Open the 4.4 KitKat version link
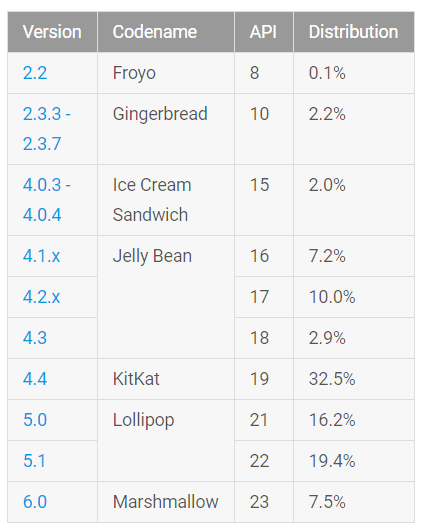 [35, 379]
